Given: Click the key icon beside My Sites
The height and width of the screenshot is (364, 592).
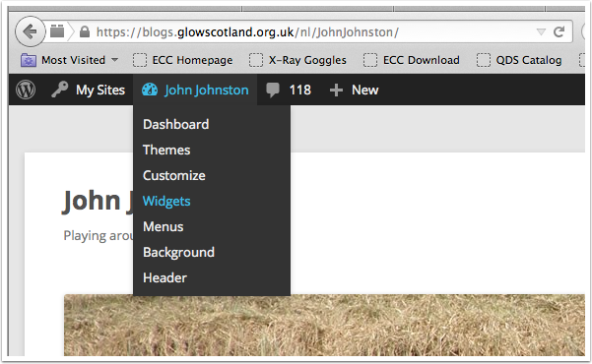Looking at the screenshot, I should tap(60, 90).
